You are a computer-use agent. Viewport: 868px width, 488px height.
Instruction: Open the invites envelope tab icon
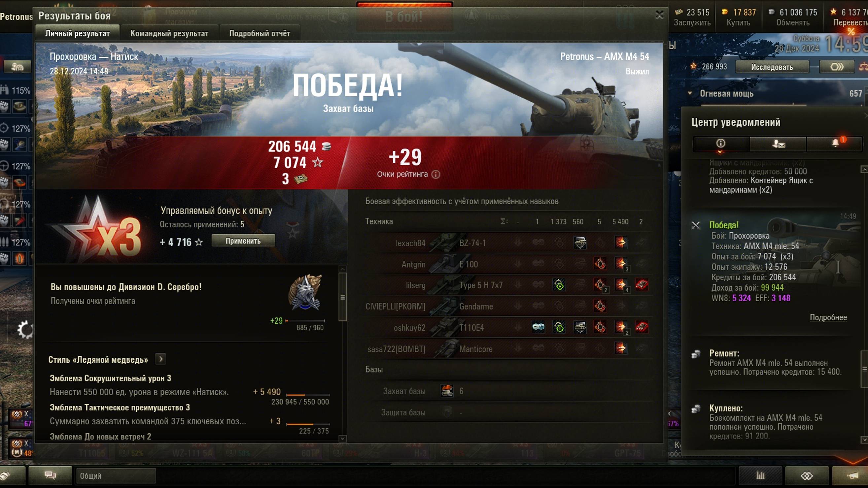[x=779, y=144]
